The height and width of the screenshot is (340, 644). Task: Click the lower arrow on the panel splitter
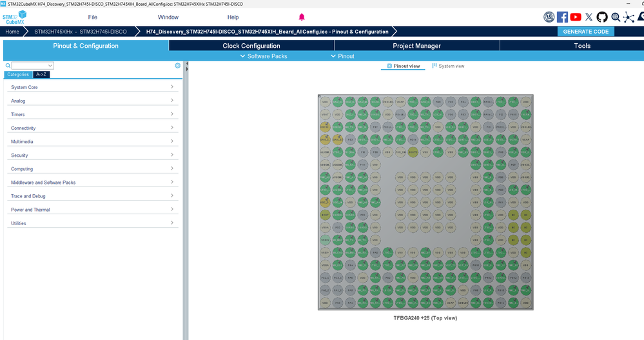click(187, 69)
